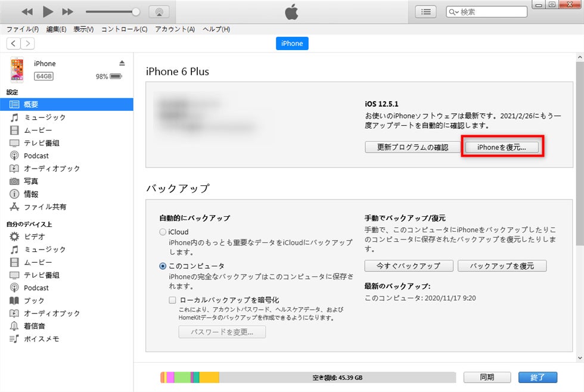Open ムービー under 自分のデバイス上
This screenshot has height=392, width=584.
click(x=67, y=262)
